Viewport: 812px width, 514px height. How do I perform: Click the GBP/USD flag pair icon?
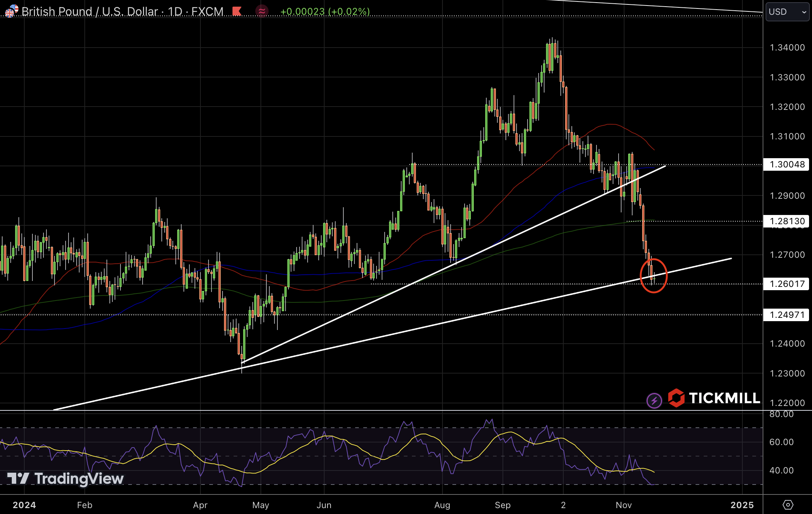pyautogui.click(x=11, y=11)
